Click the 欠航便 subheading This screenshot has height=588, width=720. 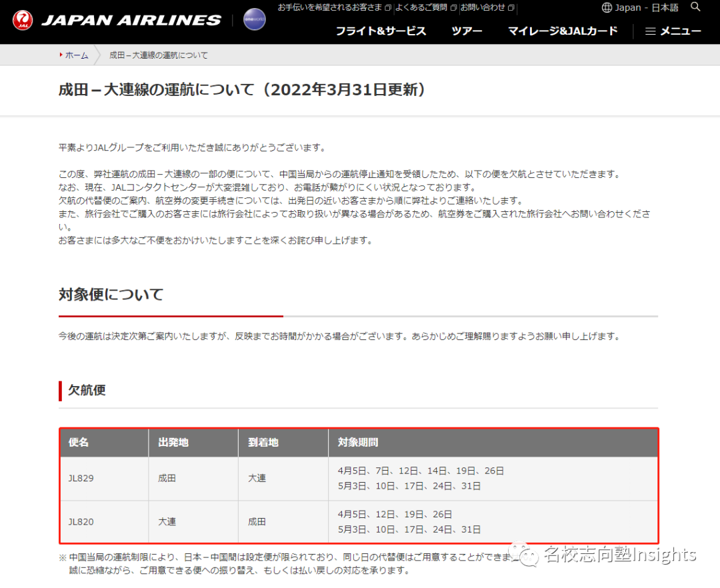click(x=87, y=390)
